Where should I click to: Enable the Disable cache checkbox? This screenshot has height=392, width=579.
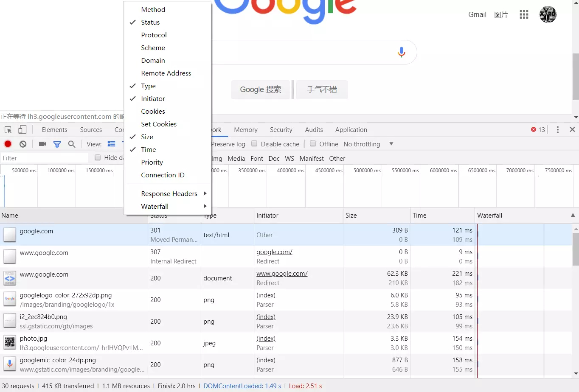coord(254,143)
